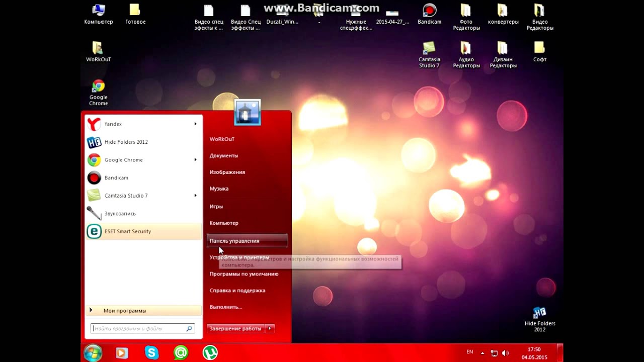Click the taskbar clock and date
The image size is (644, 362).
tap(534, 353)
